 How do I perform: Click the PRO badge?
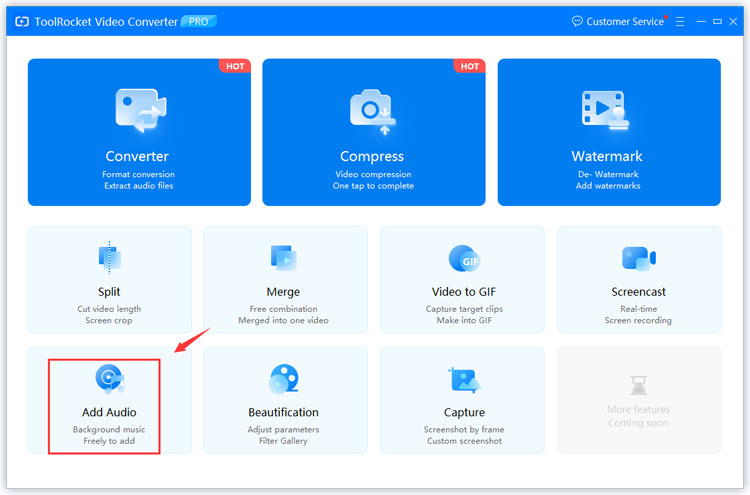click(199, 22)
